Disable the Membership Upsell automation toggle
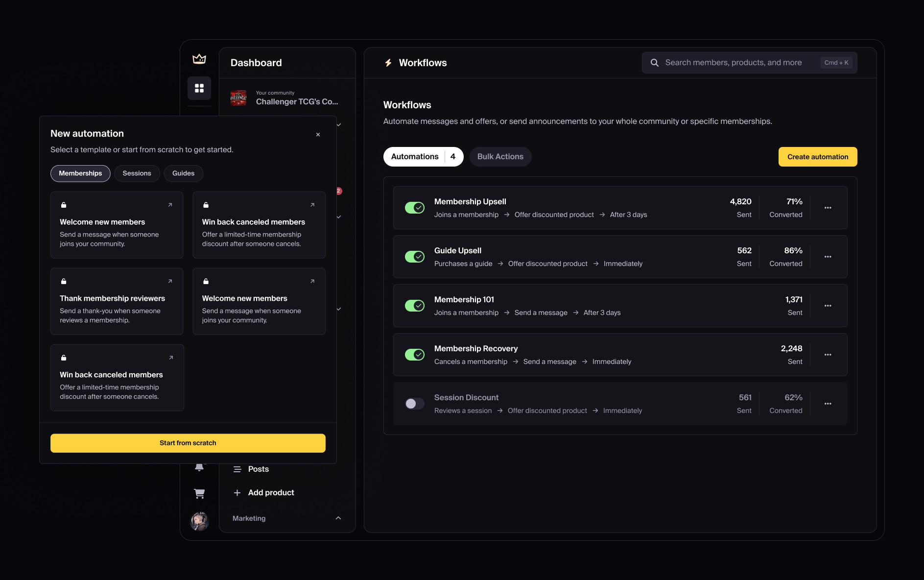 click(415, 208)
